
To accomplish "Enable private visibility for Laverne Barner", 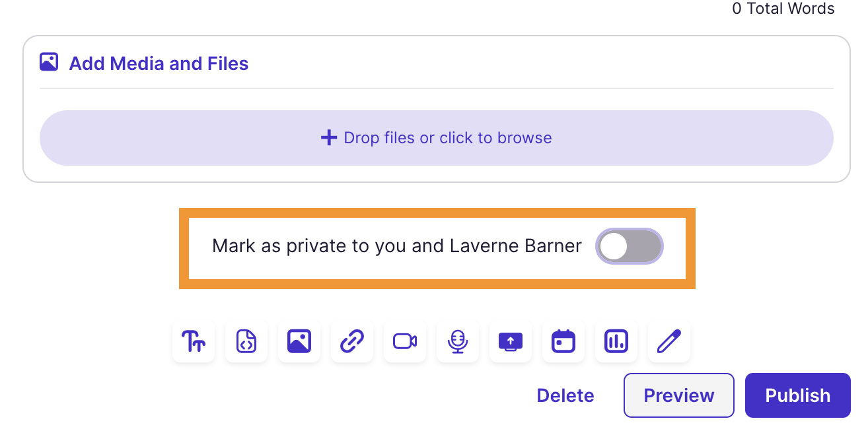I will [629, 246].
